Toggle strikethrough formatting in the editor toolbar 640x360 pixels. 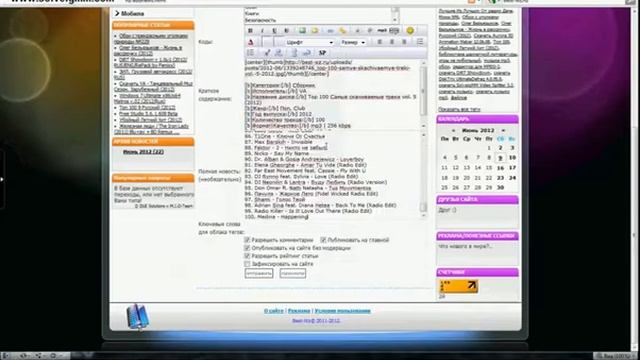[x=286, y=31]
